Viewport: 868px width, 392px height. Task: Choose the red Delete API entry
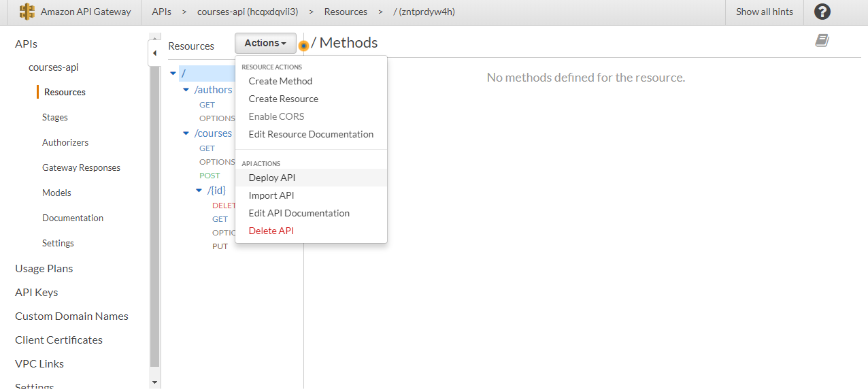coord(271,231)
